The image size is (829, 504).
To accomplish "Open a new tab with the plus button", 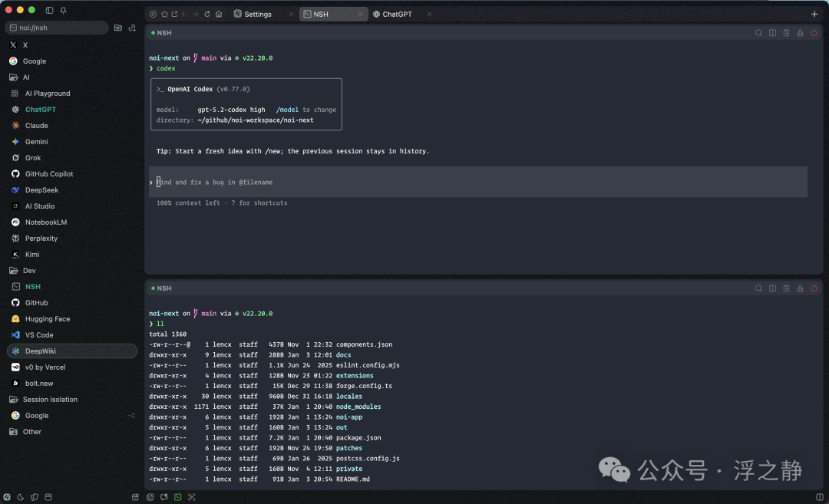I will 814,15.
